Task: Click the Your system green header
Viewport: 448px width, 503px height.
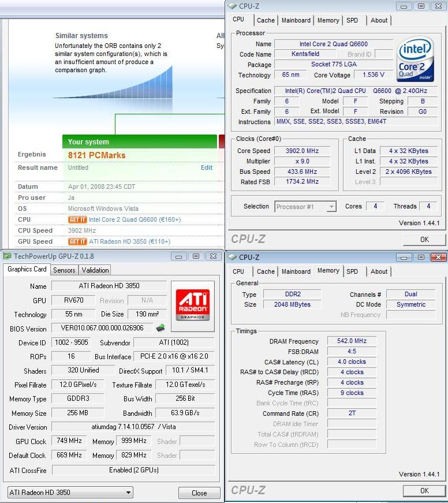Action: [140, 141]
